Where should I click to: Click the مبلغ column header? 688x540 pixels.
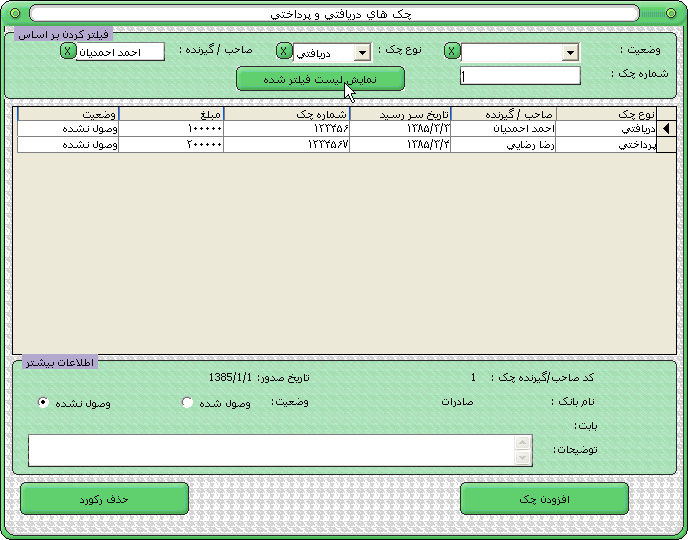[171, 114]
